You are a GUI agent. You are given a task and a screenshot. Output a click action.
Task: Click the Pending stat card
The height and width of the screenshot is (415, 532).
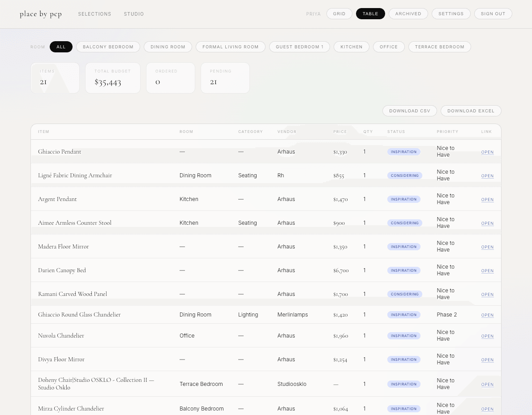point(225,77)
